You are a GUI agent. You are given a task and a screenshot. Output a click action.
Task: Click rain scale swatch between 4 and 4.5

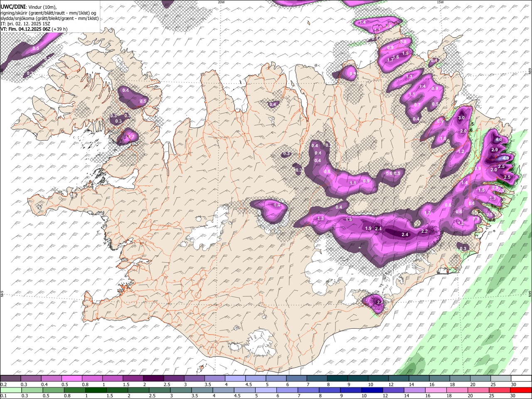click(223, 390)
